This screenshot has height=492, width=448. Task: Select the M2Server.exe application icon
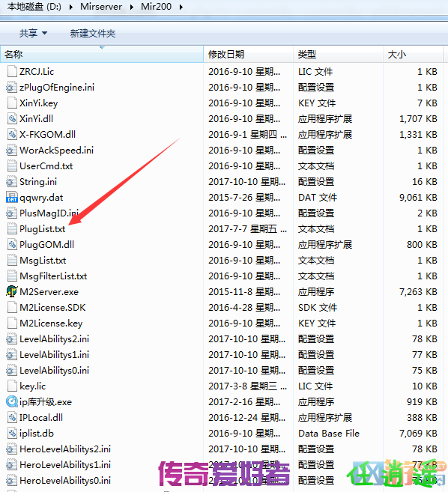pos(12,291)
